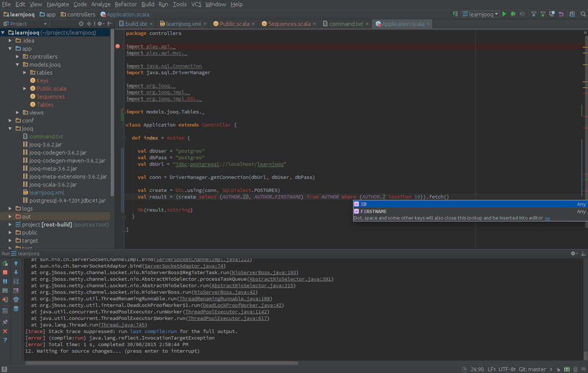Viewport: 588px width, 373px height.
Task: Revert changes with the purple arrow
Action: tap(561, 14)
